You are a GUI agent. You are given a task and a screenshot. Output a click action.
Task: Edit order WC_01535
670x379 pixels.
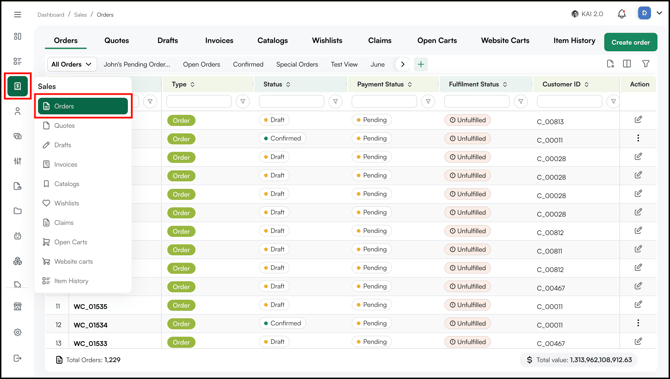pos(638,305)
